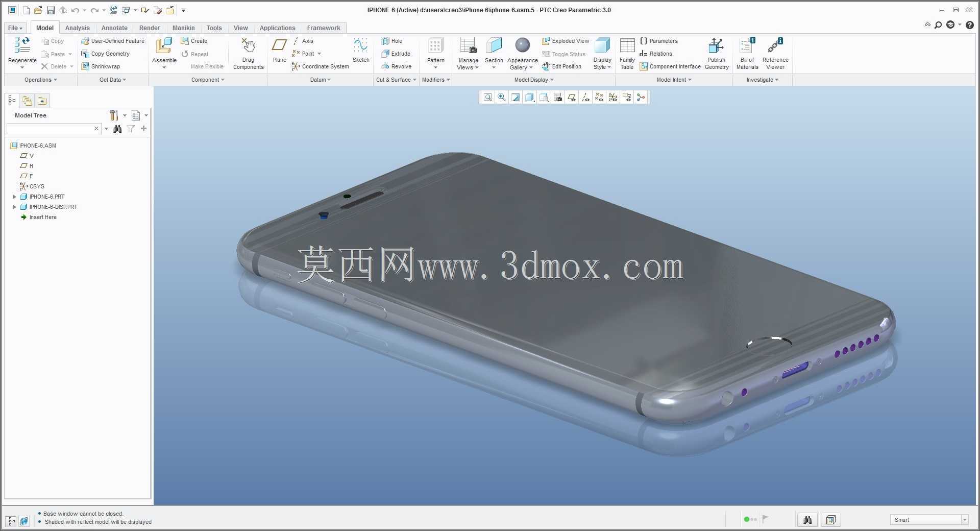
Task: Open the Operations group dropdown
Action: (41, 80)
